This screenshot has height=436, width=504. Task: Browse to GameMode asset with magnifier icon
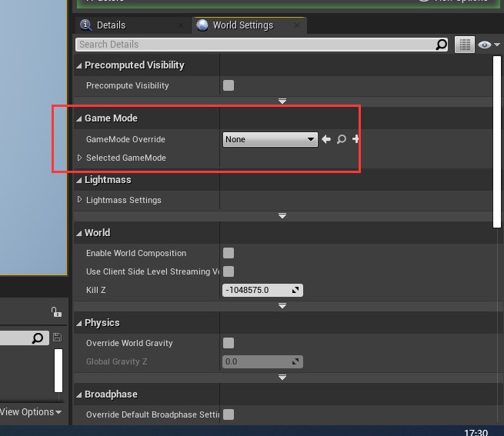coord(341,139)
